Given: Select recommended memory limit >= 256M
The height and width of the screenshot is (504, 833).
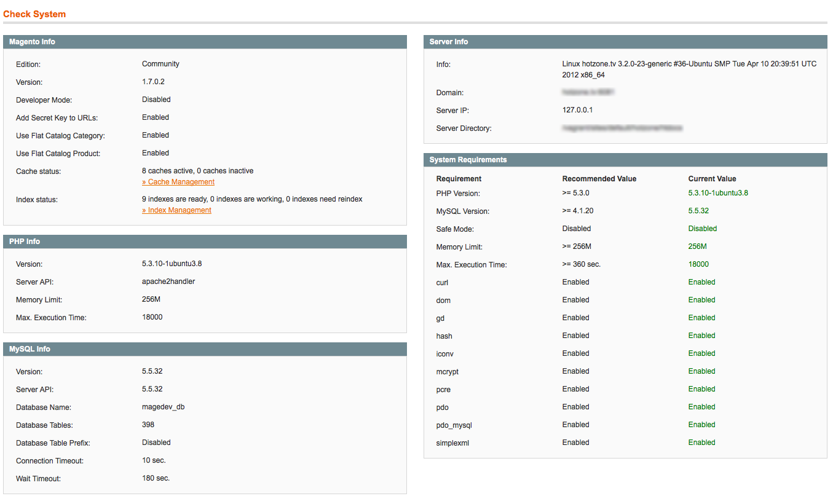Looking at the screenshot, I should pyautogui.click(x=576, y=246).
